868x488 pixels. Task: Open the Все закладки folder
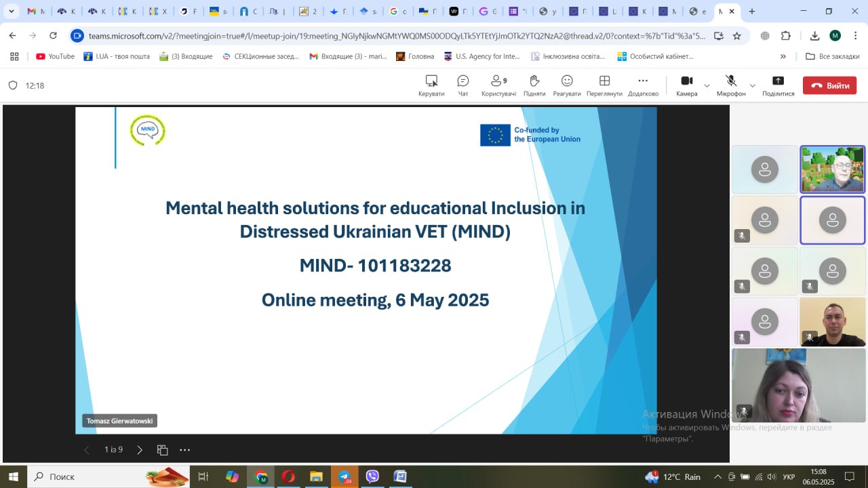pos(833,56)
